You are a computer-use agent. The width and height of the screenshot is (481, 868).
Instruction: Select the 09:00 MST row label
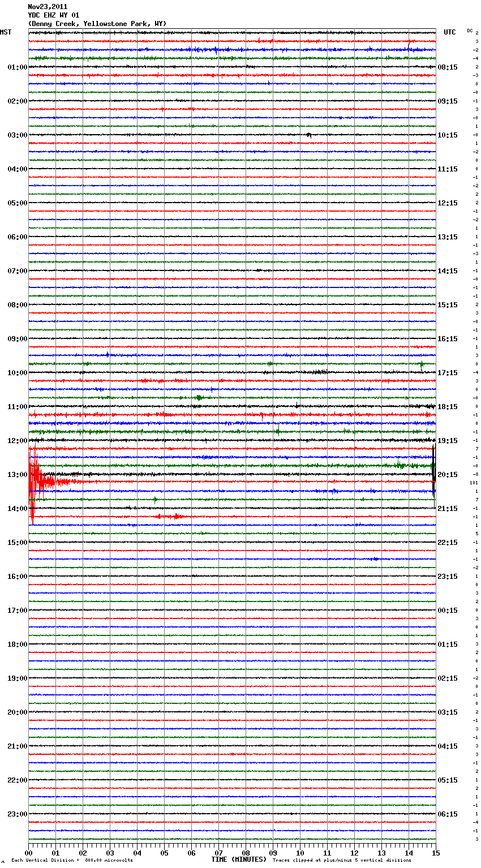point(18,339)
